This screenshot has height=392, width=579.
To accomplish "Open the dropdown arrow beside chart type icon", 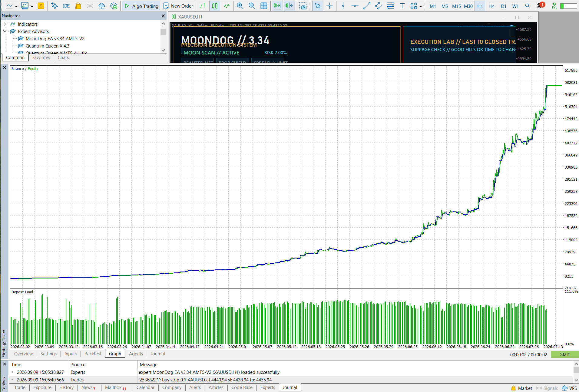I will 16,6.
